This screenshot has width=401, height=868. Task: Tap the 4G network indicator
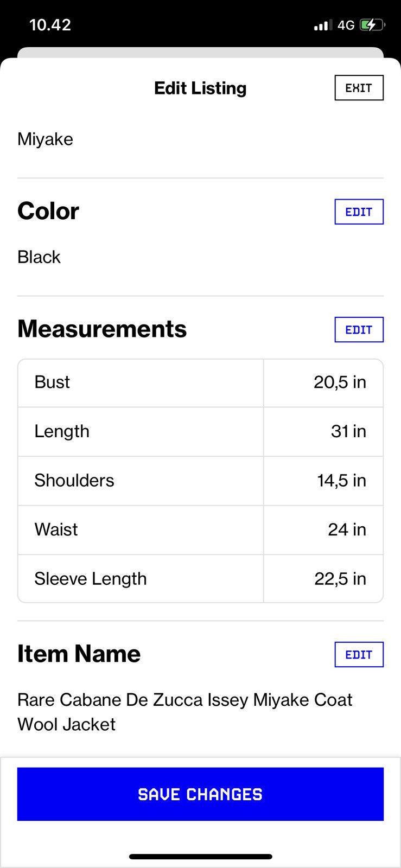tap(346, 25)
